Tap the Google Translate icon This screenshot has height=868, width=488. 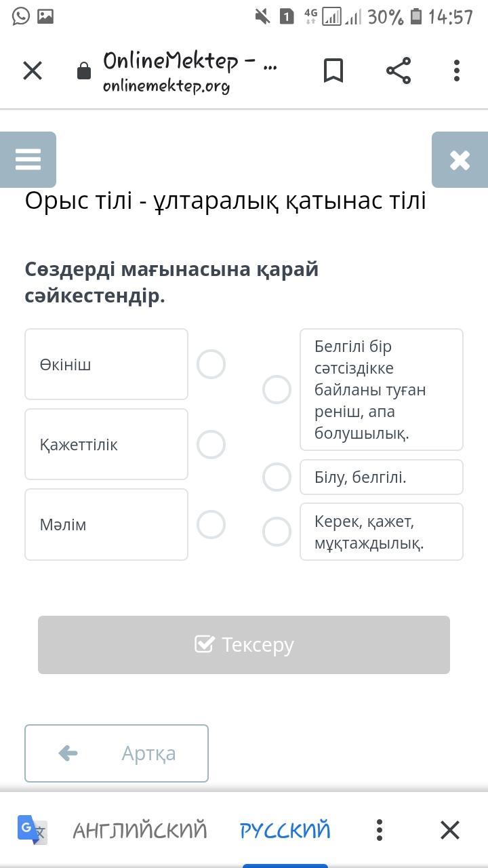coord(32,829)
